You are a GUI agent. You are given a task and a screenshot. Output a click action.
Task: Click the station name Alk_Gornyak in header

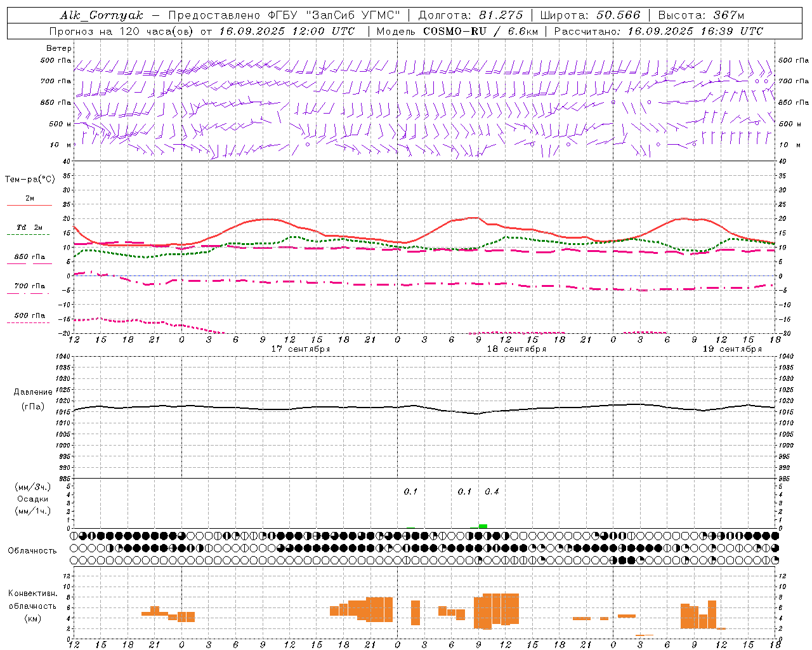101,15
